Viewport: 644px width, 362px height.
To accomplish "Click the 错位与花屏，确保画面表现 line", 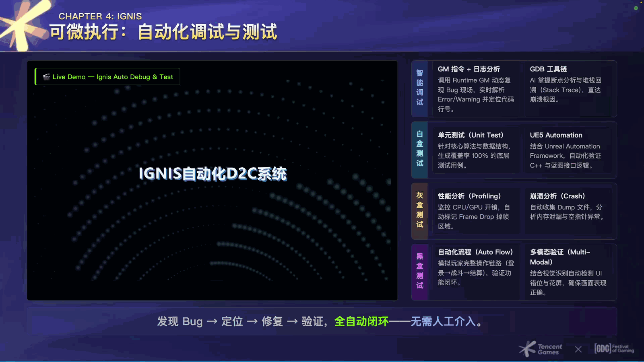I will [x=568, y=283].
